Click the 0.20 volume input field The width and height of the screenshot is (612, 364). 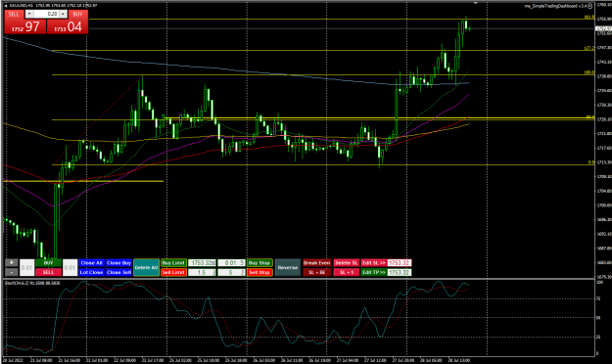tap(46, 14)
